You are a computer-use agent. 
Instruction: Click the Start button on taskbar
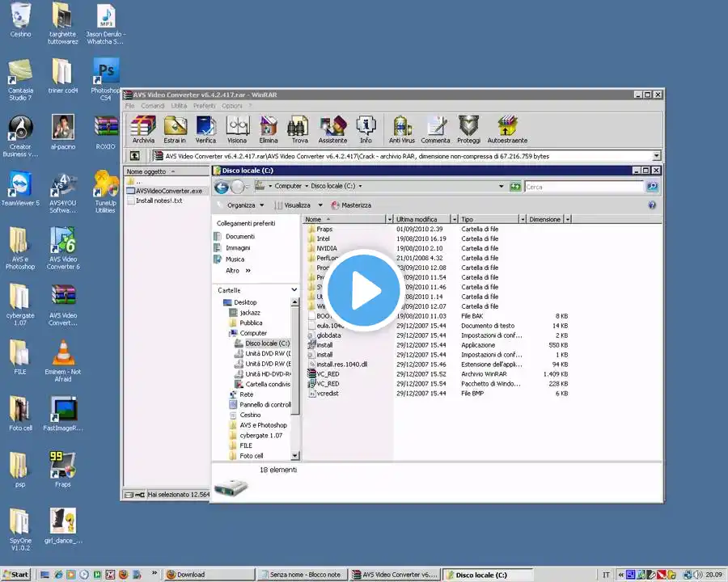point(15,575)
